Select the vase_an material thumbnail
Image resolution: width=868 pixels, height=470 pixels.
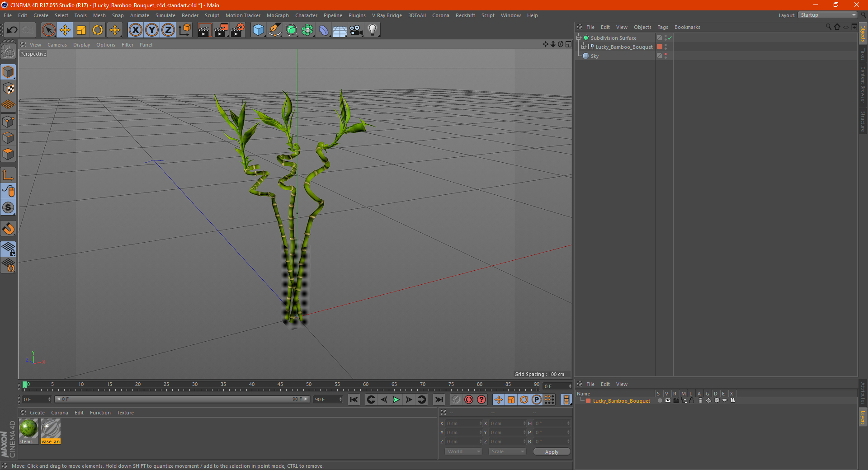click(51, 431)
